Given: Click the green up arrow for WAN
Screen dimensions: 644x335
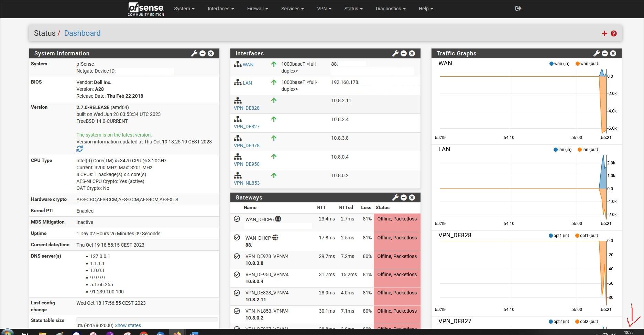Looking at the screenshot, I should (274, 64).
